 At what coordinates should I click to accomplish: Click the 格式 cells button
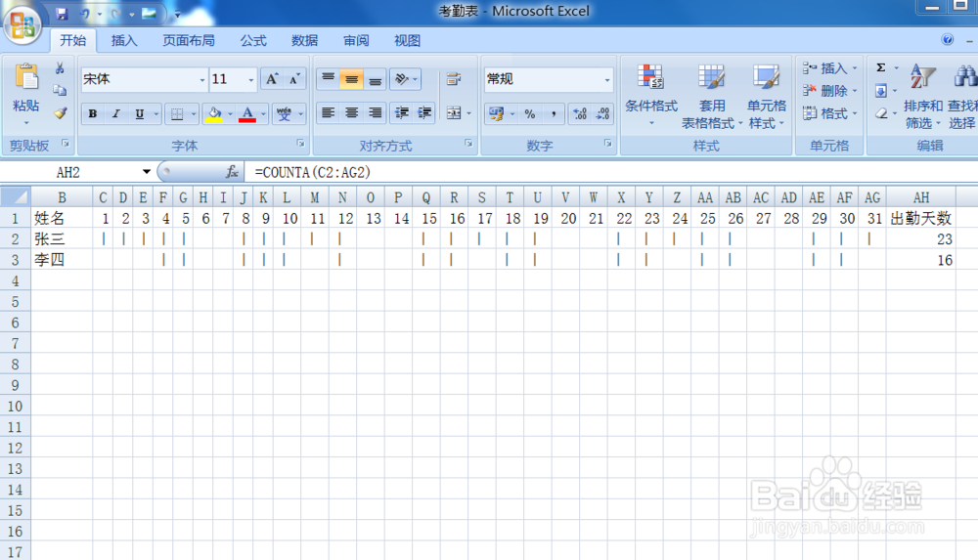click(x=830, y=113)
